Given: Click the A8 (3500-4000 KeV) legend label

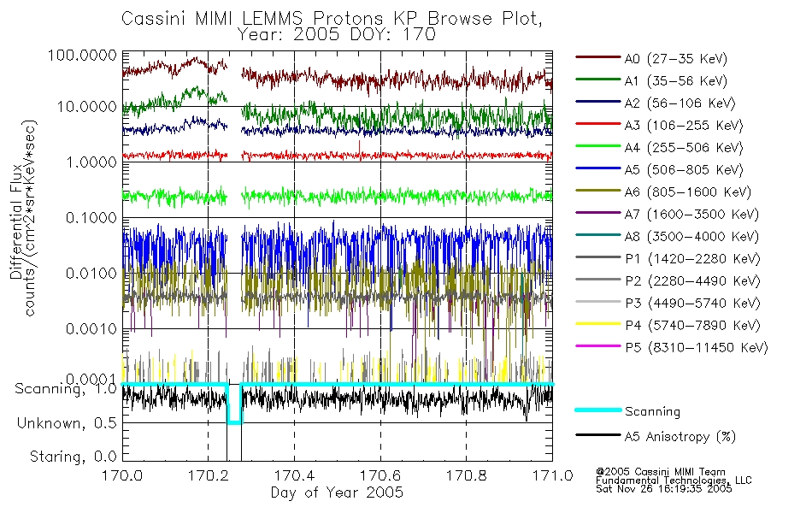Looking at the screenshot, I should [x=691, y=236].
